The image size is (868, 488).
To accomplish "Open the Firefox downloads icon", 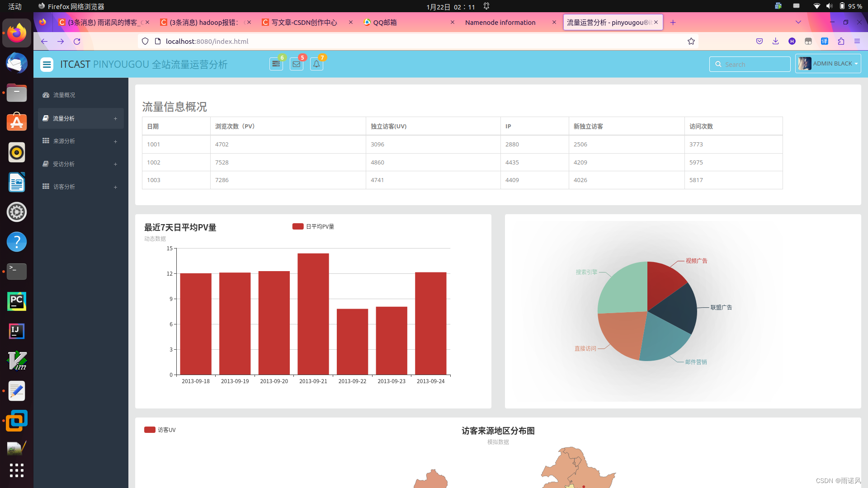I will tap(776, 41).
